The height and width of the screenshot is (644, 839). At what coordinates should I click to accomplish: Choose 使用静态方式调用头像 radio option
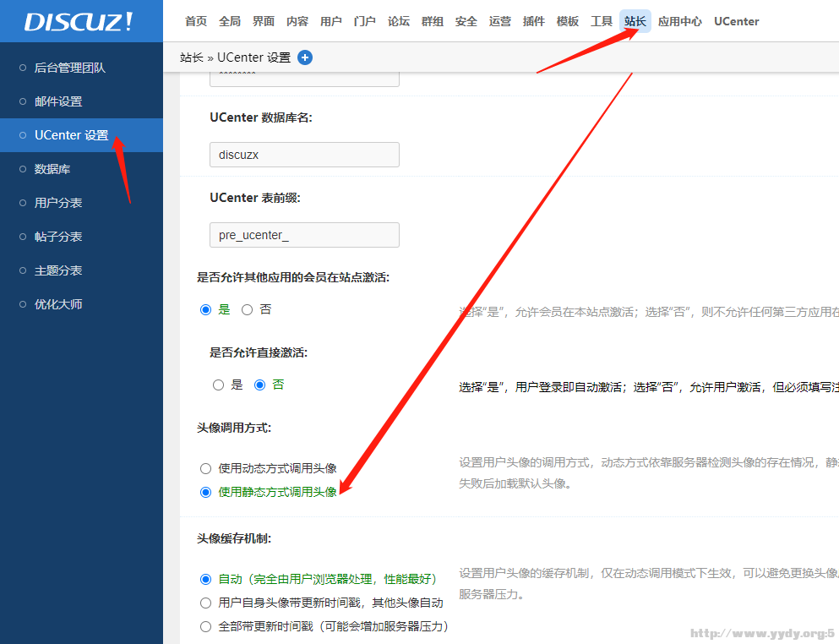pyautogui.click(x=205, y=493)
